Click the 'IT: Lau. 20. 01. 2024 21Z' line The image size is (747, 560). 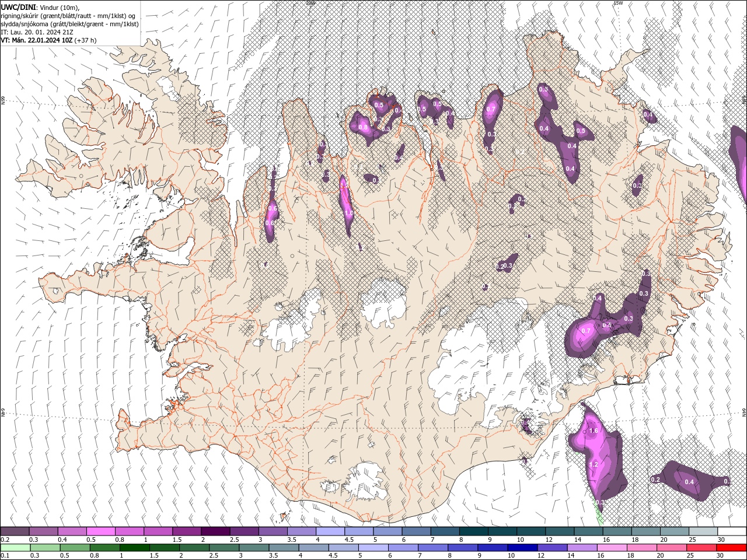coord(37,32)
